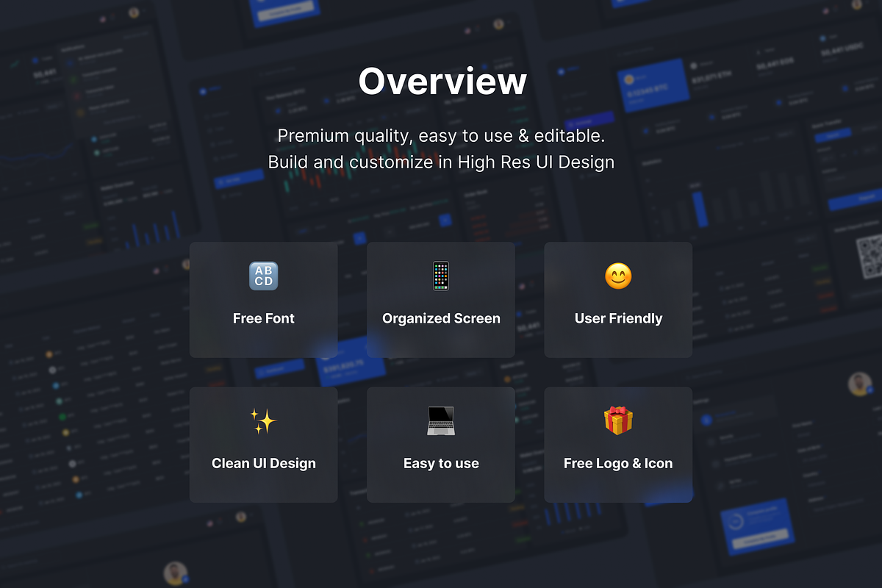Click the sparkles emoji icon
The height and width of the screenshot is (588, 882).
click(x=263, y=421)
